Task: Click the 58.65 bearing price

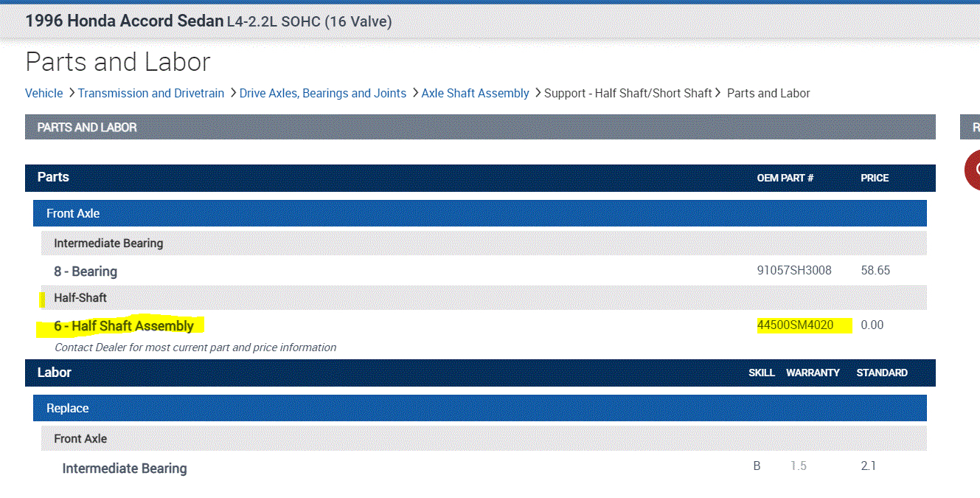Action: point(875,271)
